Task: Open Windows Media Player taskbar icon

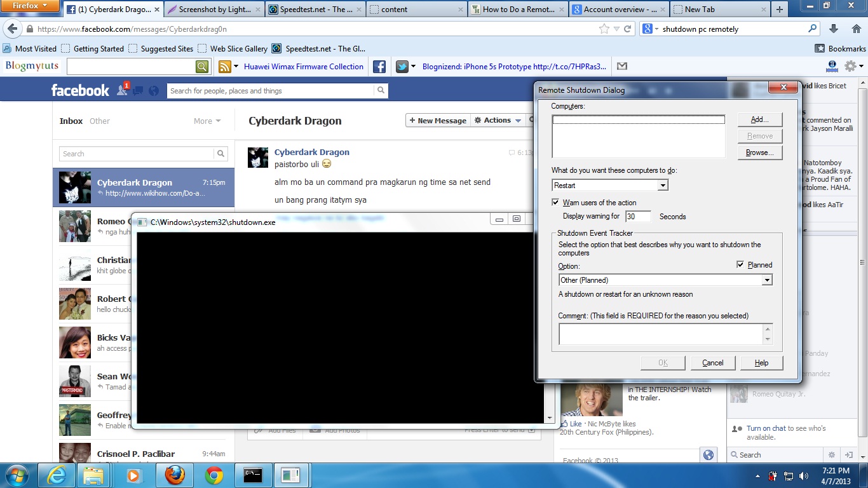Action: (x=133, y=475)
